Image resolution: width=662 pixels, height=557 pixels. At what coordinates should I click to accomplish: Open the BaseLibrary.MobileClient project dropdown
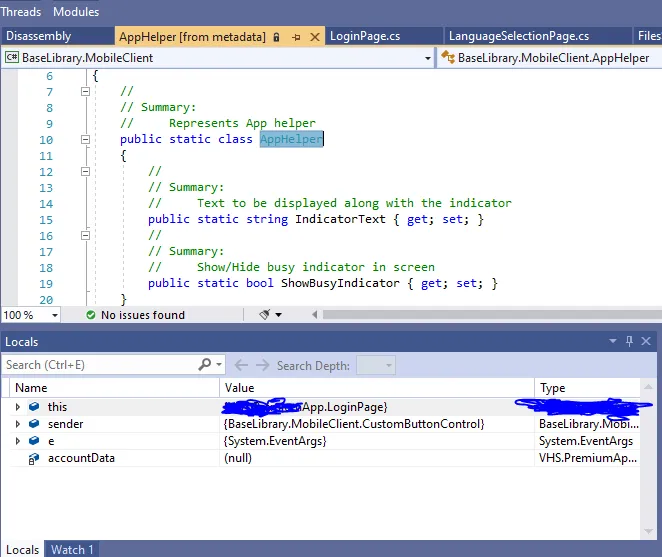pyautogui.click(x=428, y=58)
